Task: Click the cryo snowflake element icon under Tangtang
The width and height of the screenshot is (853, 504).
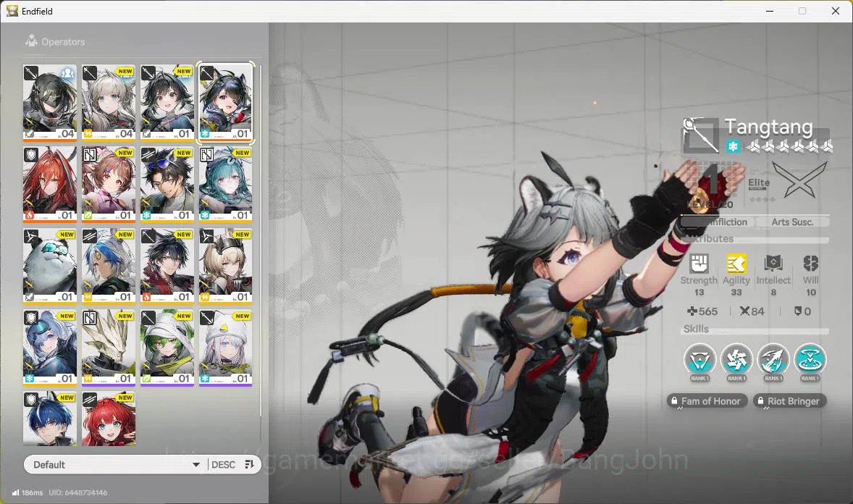Action: click(733, 146)
